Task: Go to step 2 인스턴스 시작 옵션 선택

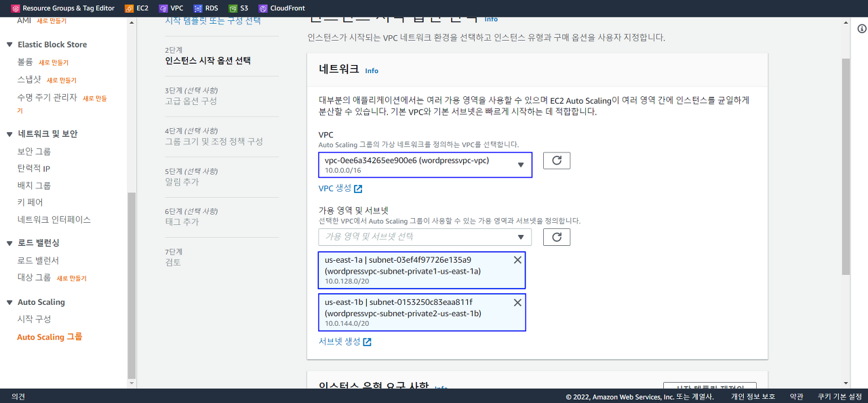Action: pyautogui.click(x=208, y=60)
